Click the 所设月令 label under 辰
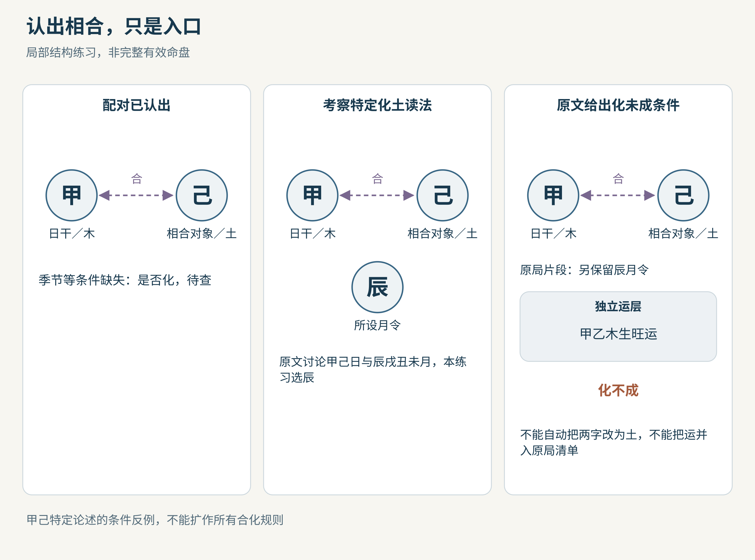The image size is (755, 560). tap(377, 325)
